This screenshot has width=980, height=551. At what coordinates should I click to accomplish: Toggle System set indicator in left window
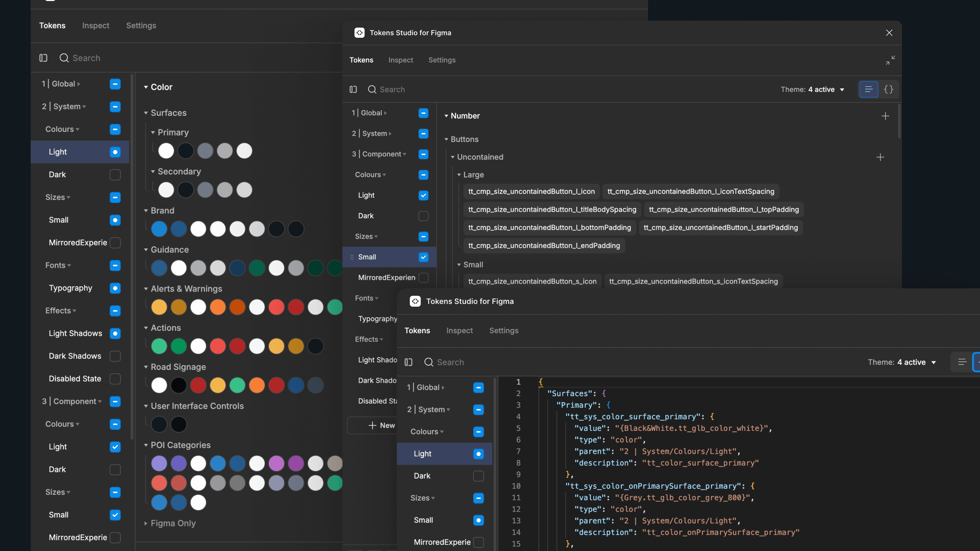[x=115, y=107]
